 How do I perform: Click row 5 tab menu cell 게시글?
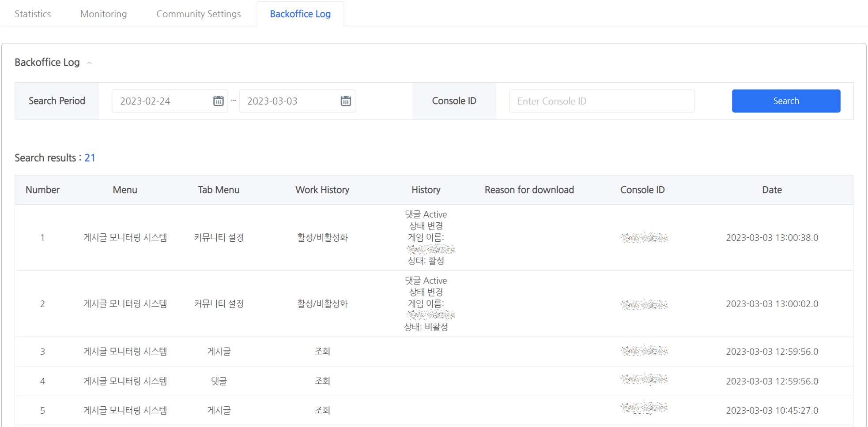219,411
